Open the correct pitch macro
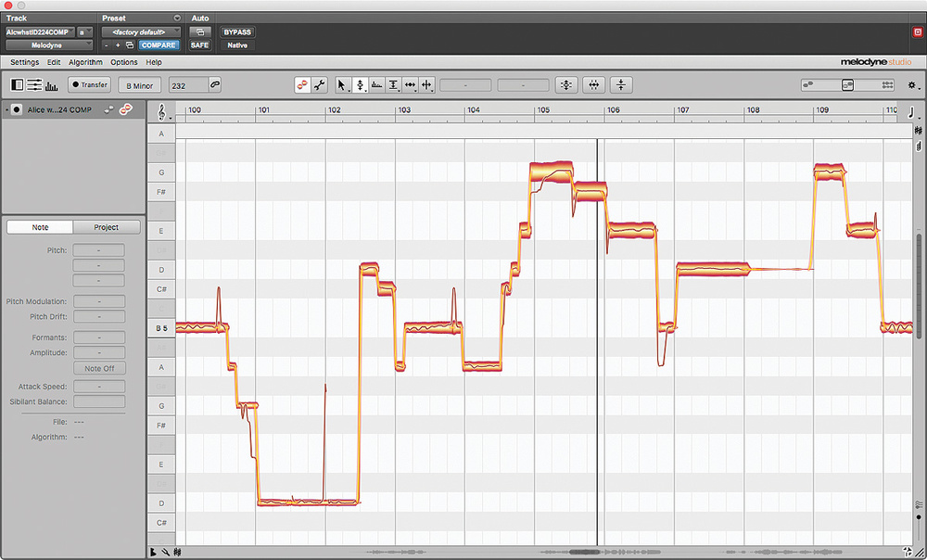Screen dimensions: 927x560 [566, 85]
